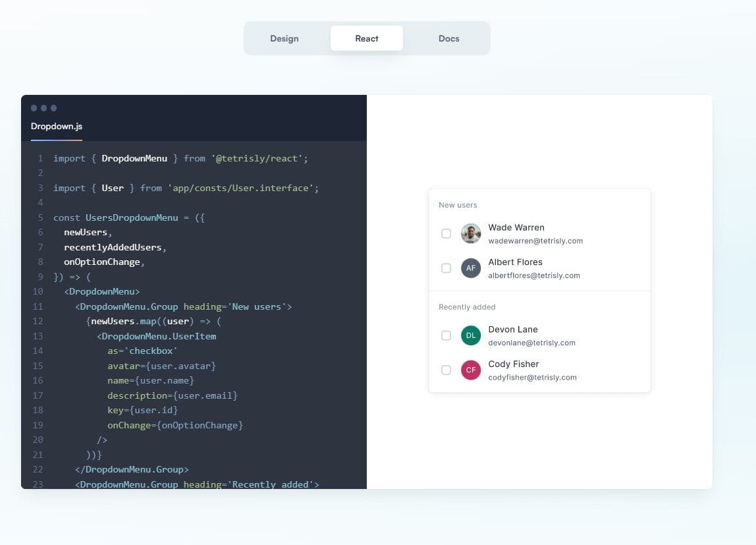Click the rightmost window dot in editor header
756x545 pixels.
click(x=53, y=107)
